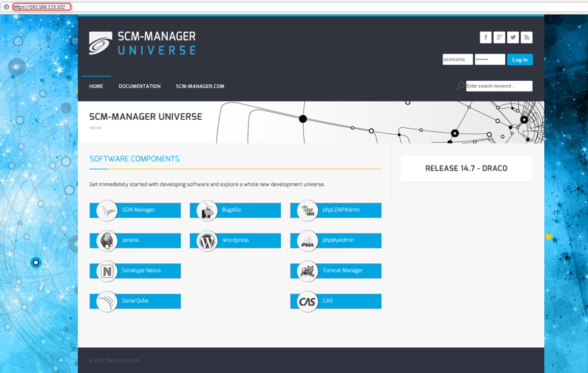Click the magnifier search icon
This screenshot has width=588, height=373.
pos(460,86)
